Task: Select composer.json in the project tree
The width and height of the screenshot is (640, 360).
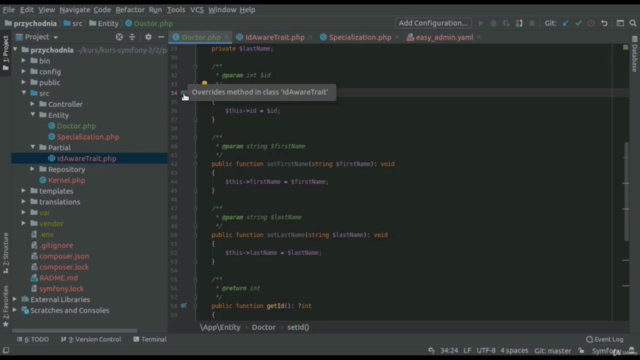Action: click(64, 256)
